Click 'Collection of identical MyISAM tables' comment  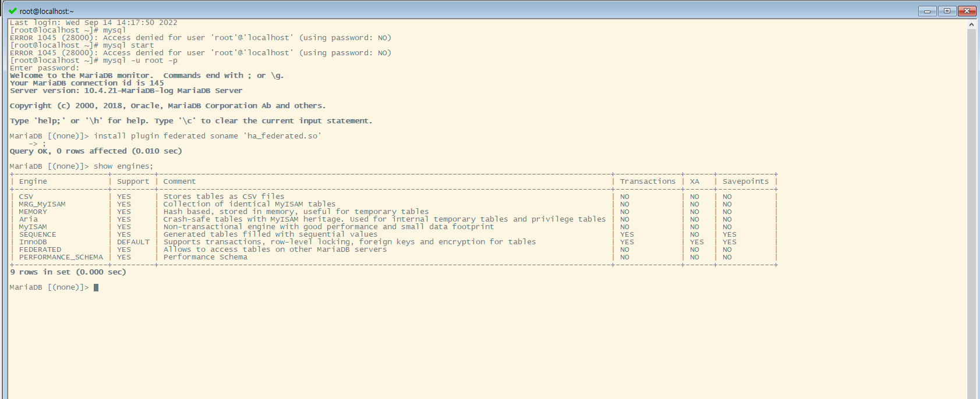coord(250,204)
